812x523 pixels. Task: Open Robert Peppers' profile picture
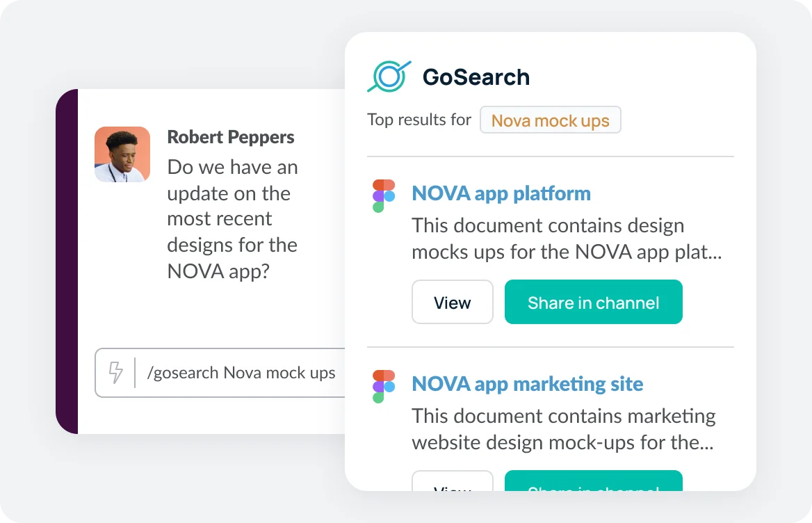(122, 154)
